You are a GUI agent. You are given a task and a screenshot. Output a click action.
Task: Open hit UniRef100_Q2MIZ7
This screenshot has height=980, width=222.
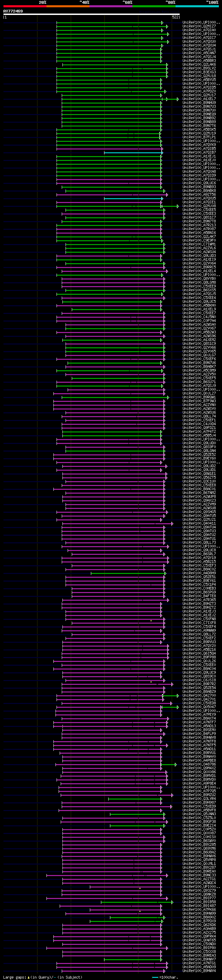199,26
